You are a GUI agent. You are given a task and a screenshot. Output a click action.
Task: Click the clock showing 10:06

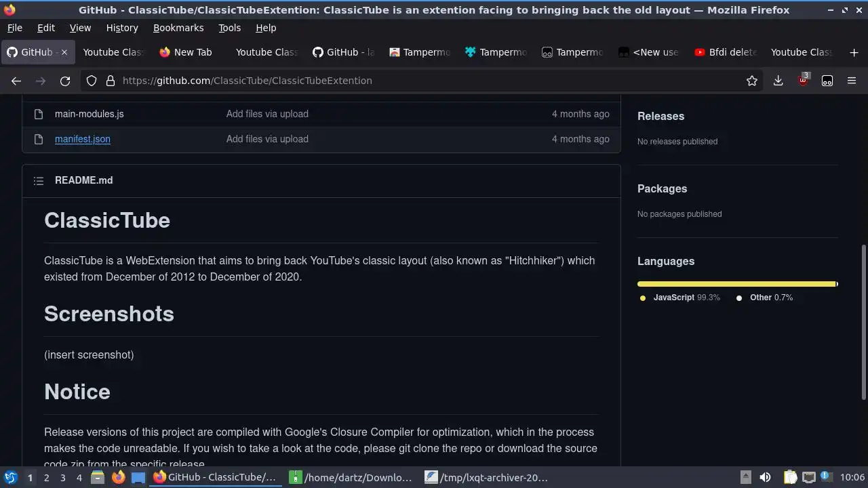pyautogui.click(x=852, y=477)
